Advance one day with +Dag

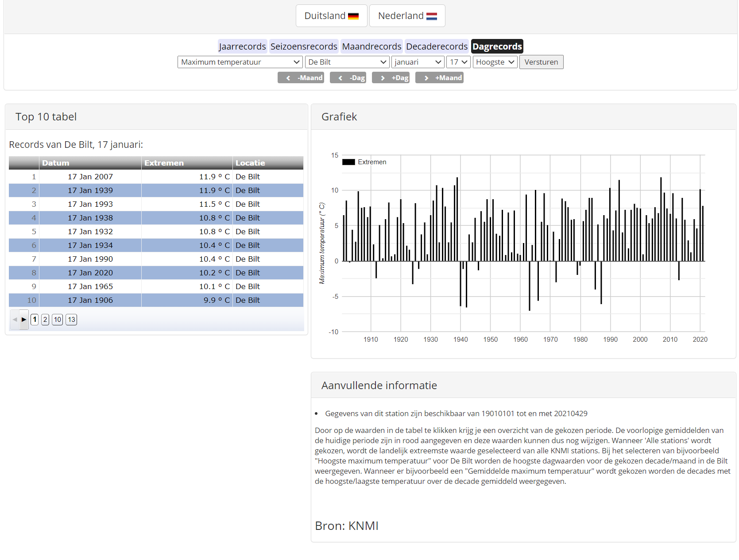[391, 78]
